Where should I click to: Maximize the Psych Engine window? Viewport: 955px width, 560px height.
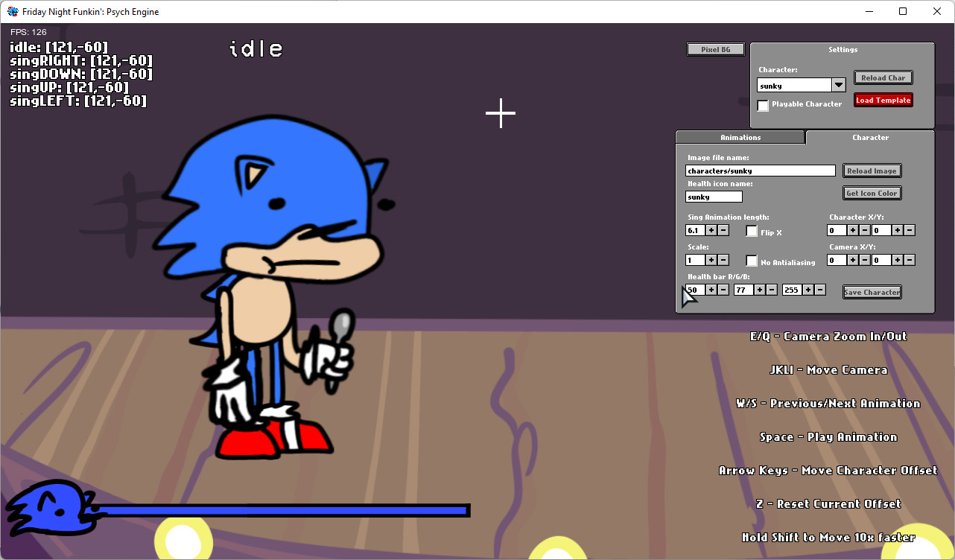tap(903, 11)
